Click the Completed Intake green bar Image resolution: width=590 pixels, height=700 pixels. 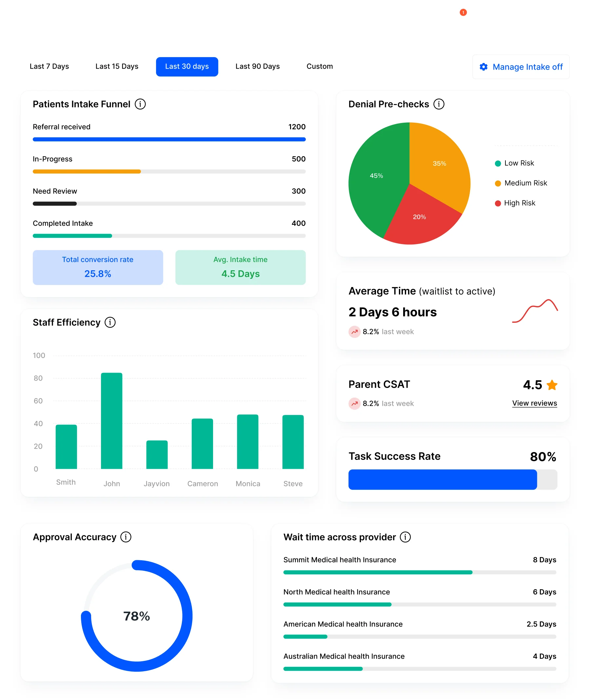coord(72,236)
